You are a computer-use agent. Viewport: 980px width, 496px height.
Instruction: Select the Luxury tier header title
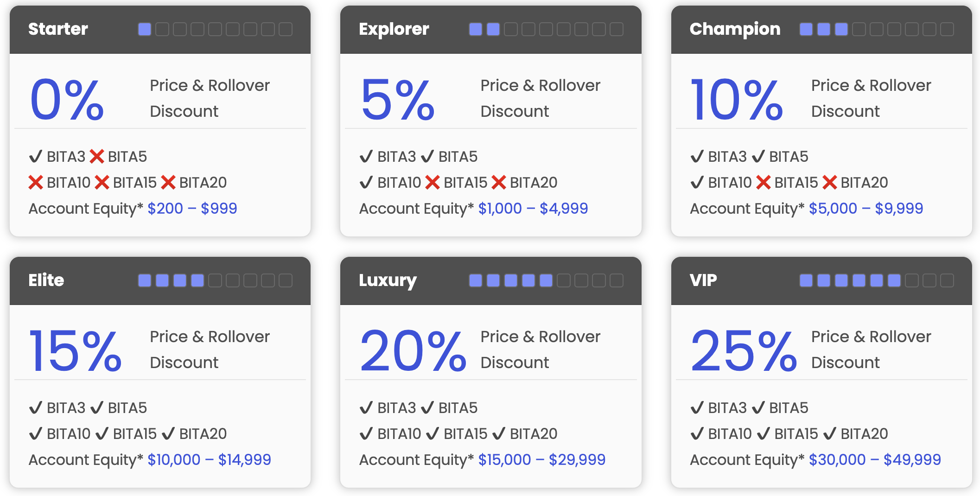388,280
